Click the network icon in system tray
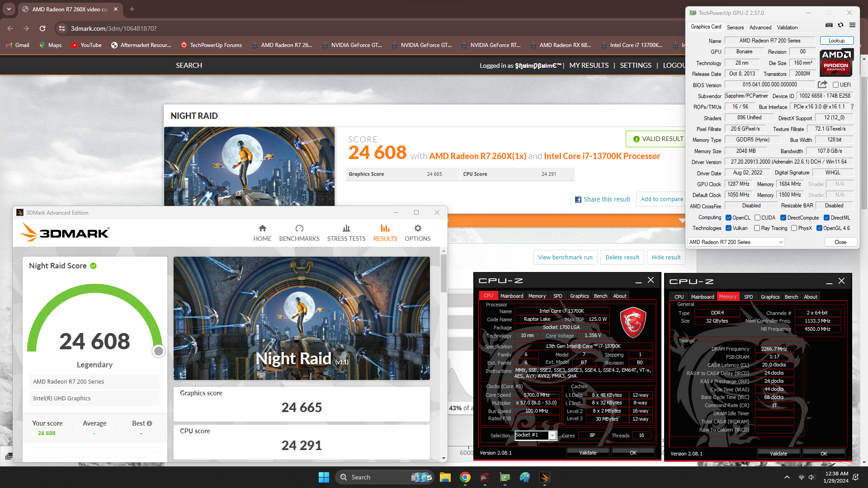Viewport: 868px width, 488px height. (x=801, y=477)
